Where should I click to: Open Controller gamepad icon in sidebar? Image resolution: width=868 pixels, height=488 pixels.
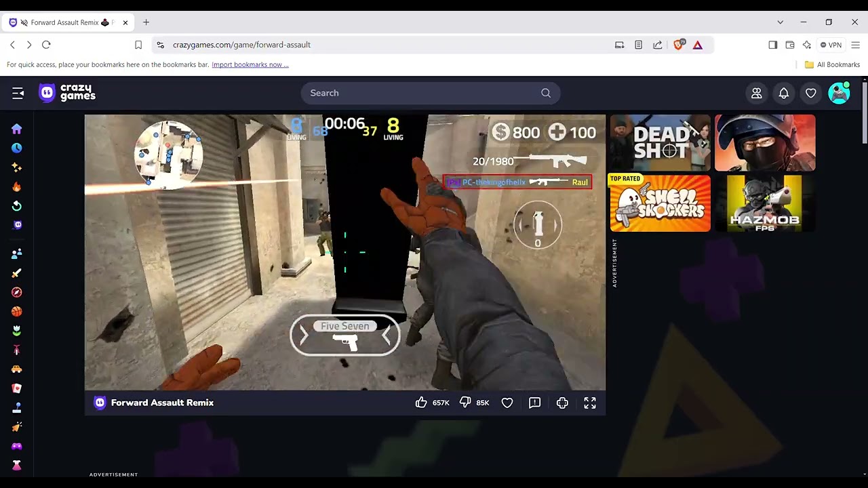click(x=17, y=447)
